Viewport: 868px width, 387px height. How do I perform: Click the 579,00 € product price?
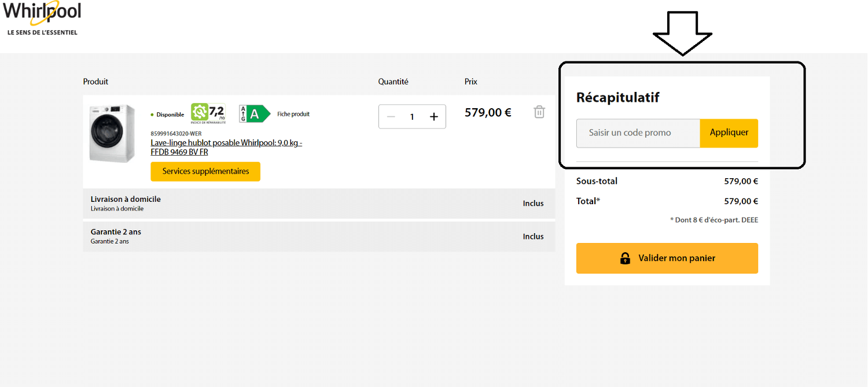click(x=488, y=112)
